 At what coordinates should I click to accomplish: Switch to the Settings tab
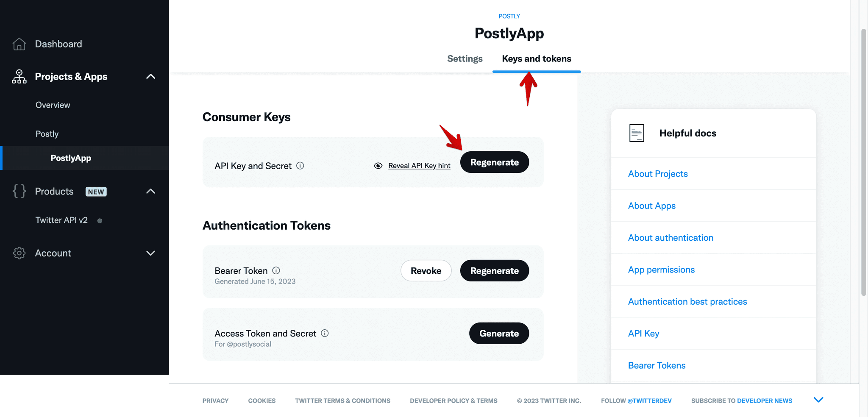[465, 58]
